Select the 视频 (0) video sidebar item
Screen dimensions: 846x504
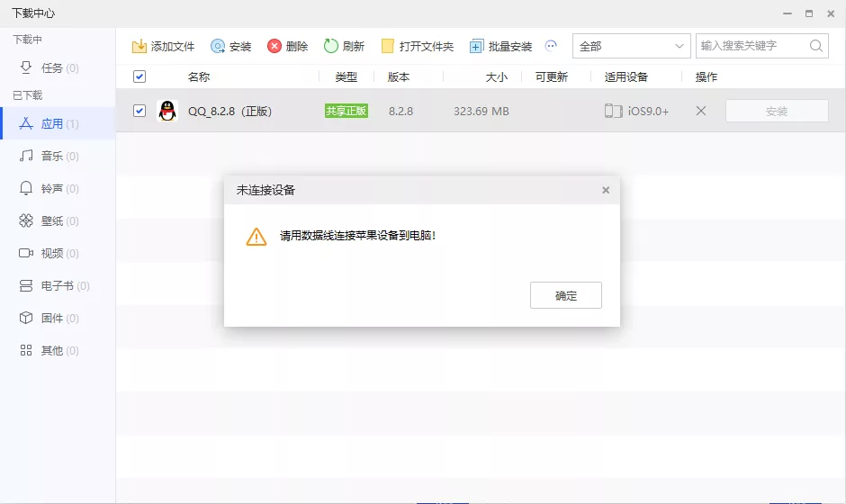tap(58, 253)
